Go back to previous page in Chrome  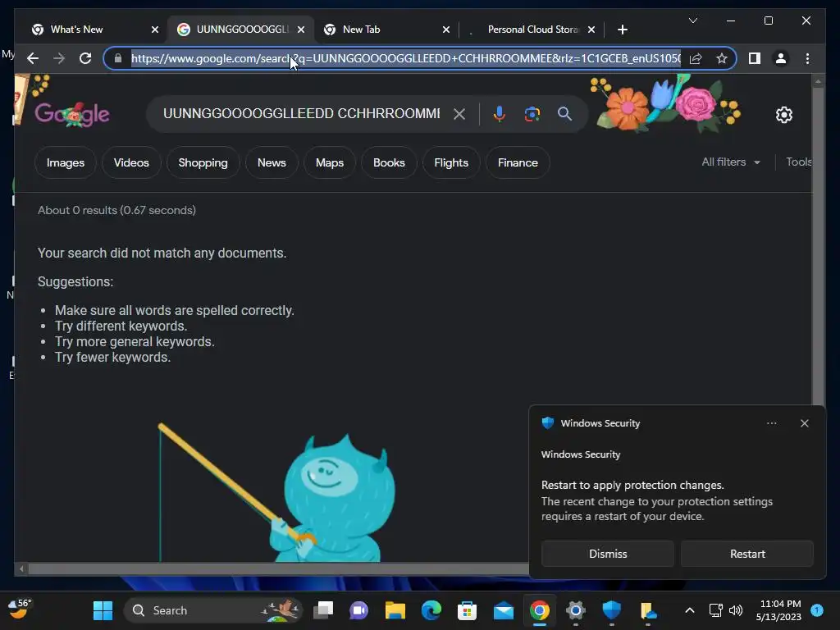pyautogui.click(x=33, y=58)
